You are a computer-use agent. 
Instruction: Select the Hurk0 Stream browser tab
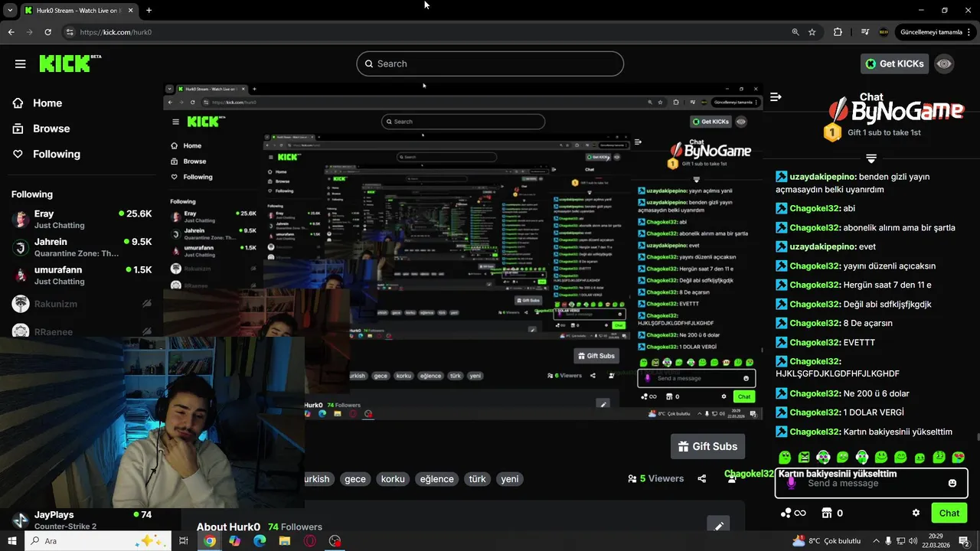79,10
